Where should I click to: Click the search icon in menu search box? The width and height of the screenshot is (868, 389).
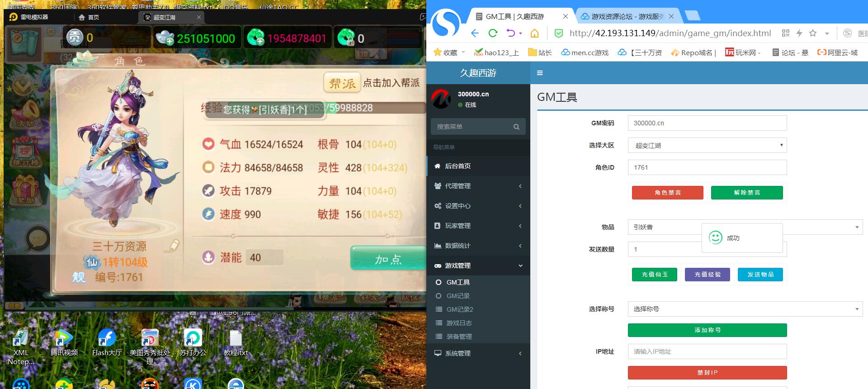516,127
